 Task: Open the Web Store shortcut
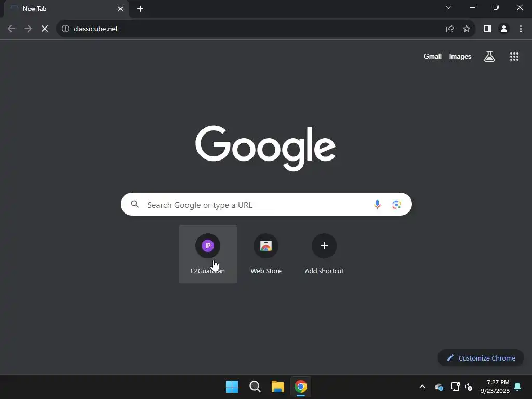click(x=266, y=254)
